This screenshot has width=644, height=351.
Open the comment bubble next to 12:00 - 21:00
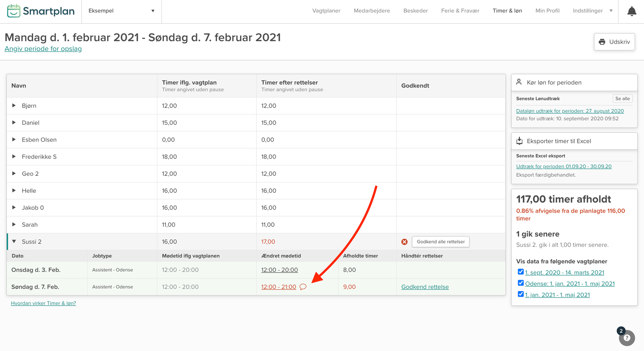coord(303,287)
